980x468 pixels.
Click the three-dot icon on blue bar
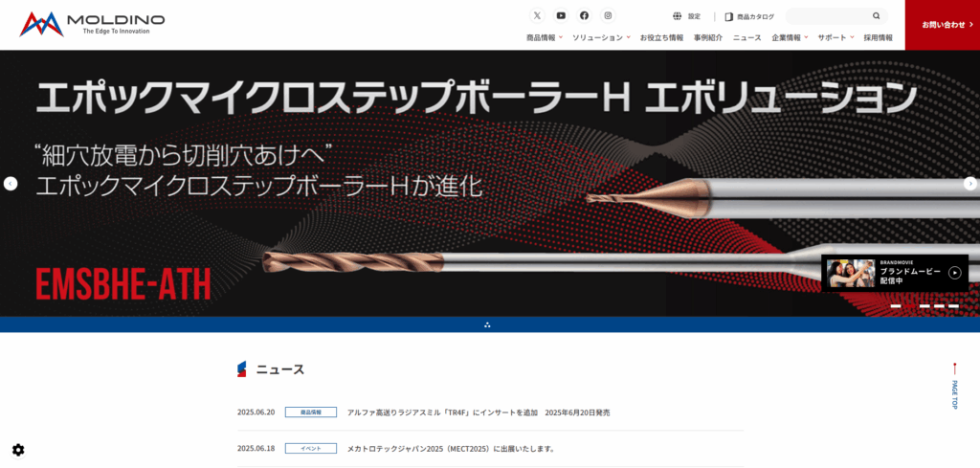tap(487, 324)
